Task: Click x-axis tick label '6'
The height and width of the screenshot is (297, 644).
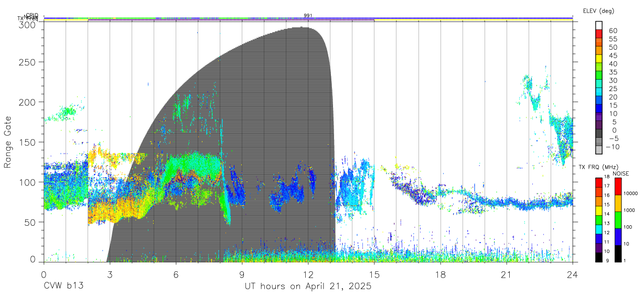Action: click(176, 274)
